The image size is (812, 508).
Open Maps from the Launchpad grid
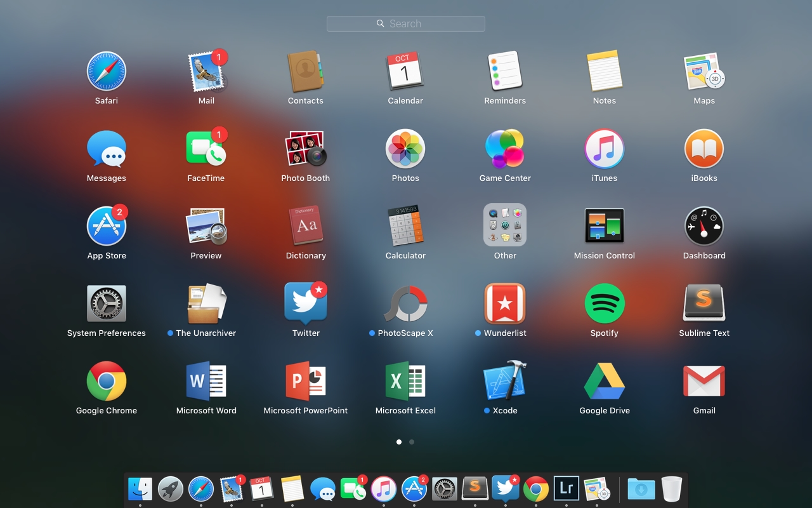(704, 72)
